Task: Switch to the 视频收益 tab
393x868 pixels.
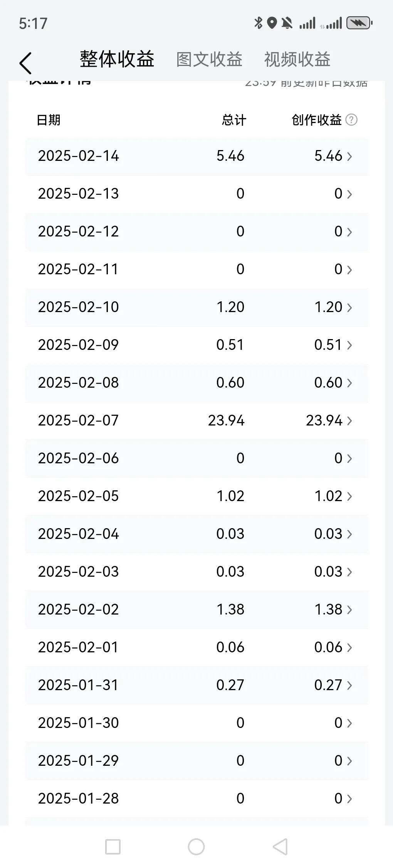Action: [x=297, y=59]
